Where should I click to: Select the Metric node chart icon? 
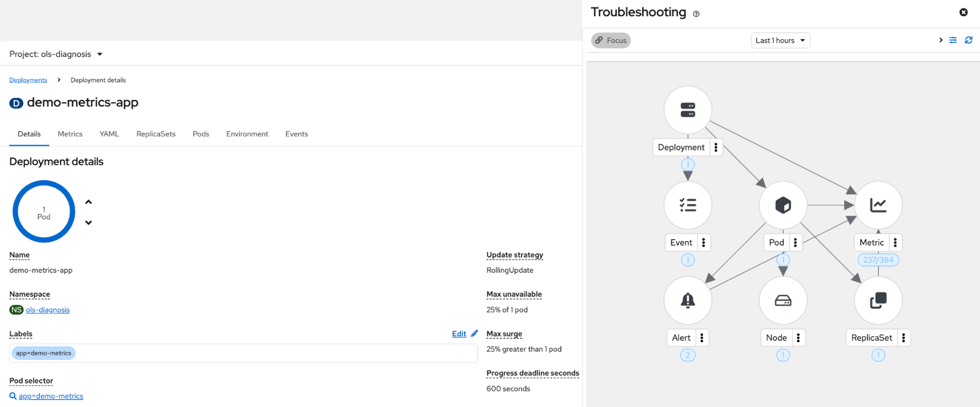click(x=878, y=205)
